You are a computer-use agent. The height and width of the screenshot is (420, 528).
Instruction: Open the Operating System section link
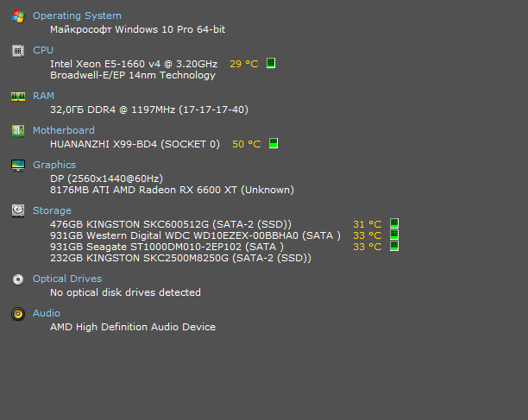77,16
